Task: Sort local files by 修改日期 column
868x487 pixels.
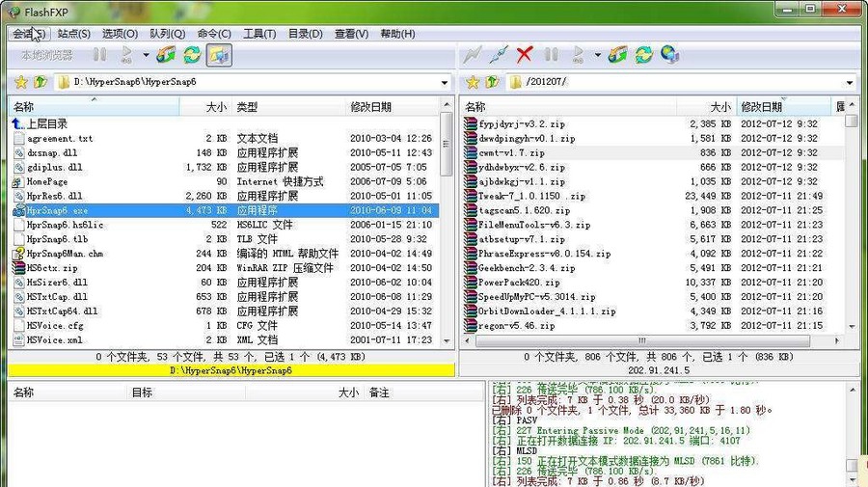Action: pos(392,107)
